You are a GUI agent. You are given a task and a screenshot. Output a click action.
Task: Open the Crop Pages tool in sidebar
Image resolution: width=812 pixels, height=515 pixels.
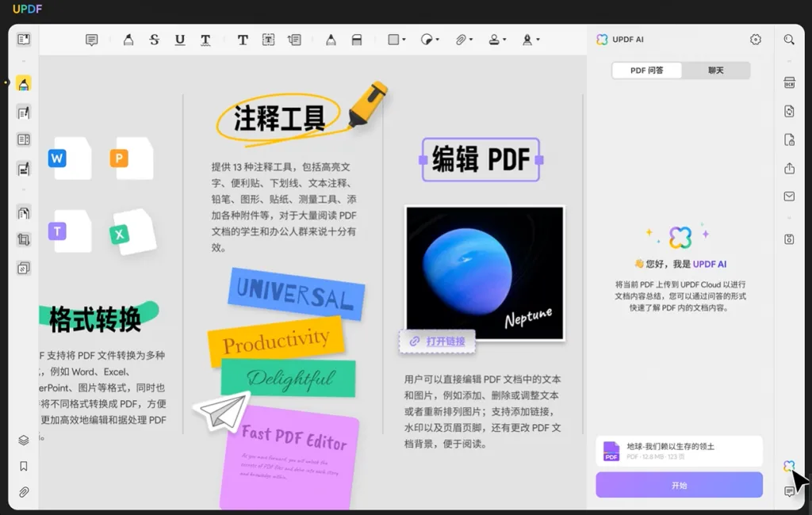[x=23, y=239]
